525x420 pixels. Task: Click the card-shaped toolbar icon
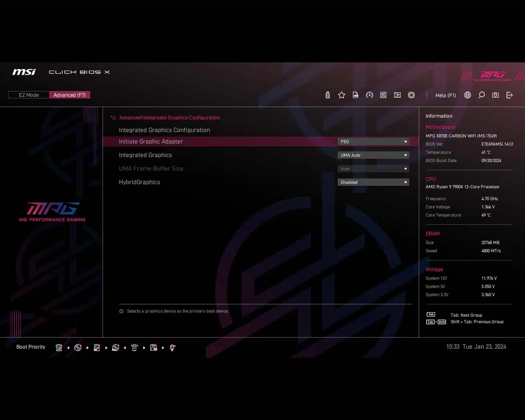pyautogui.click(x=397, y=95)
